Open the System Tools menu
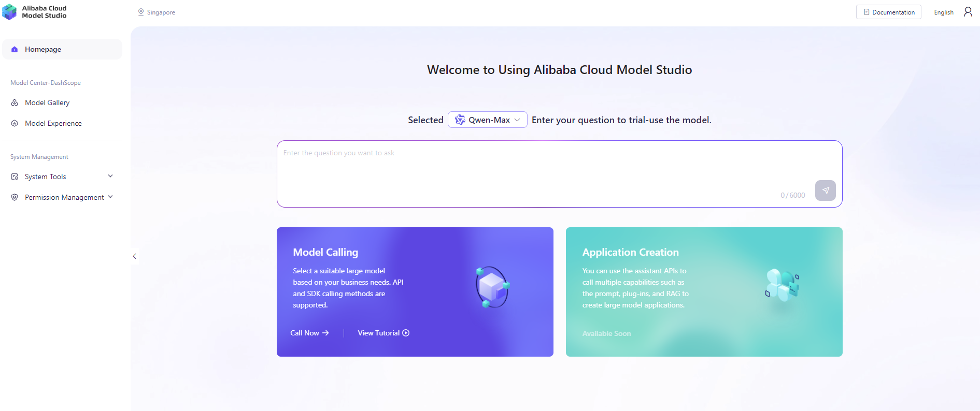The height and width of the screenshot is (411, 980). [x=62, y=177]
